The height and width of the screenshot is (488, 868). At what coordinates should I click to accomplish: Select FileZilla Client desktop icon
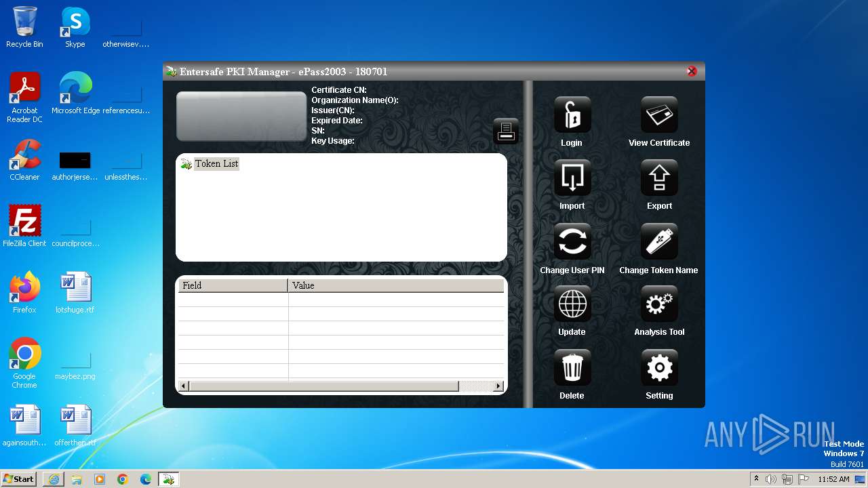24,226
